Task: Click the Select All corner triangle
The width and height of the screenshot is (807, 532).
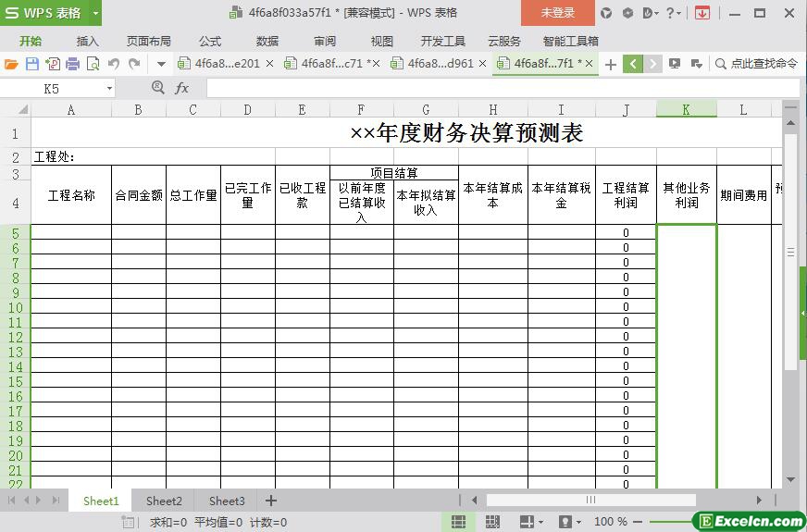Action: (23, 109)
